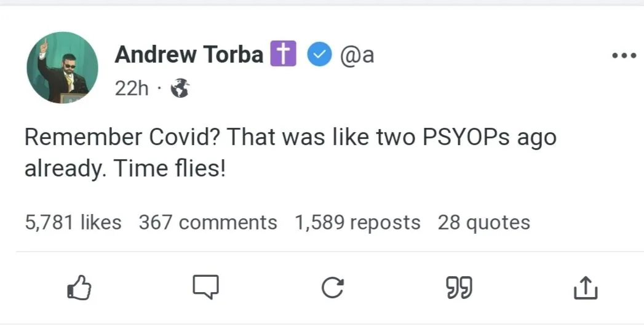Open Andrew Torba's profile name link

[x=189, y=55]
